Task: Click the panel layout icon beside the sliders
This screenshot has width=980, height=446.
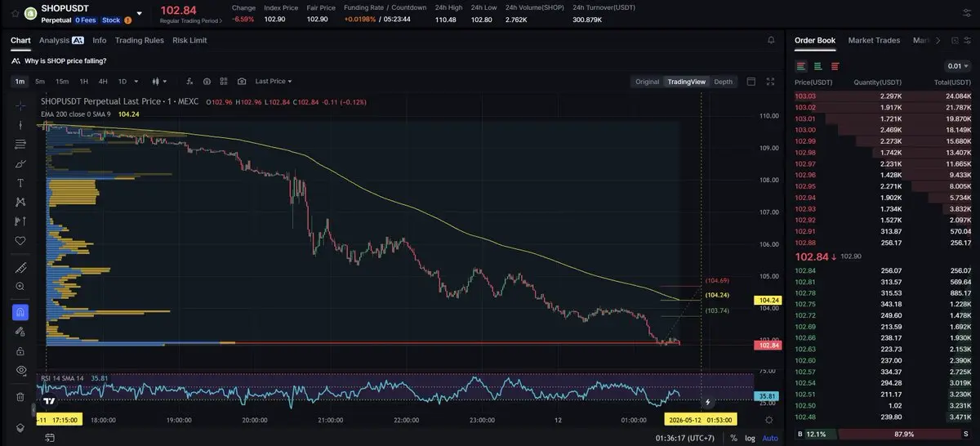Action: click(953, 40)
